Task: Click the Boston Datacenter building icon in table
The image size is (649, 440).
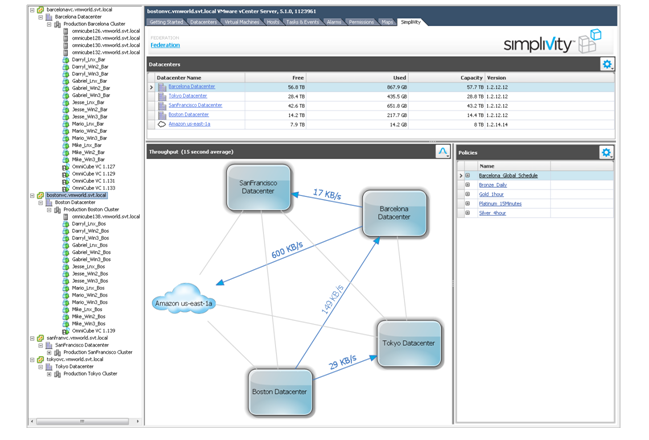Action: point(162,115)
